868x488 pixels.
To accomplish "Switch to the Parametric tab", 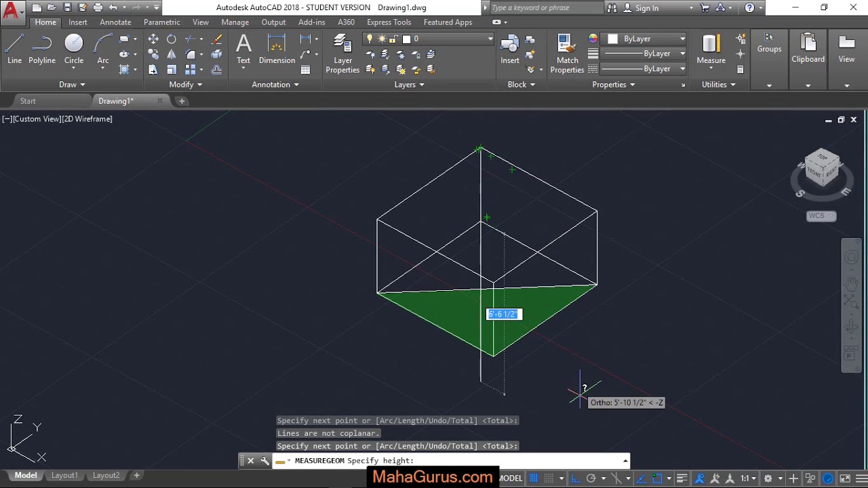I will click(x=161, y=22).
